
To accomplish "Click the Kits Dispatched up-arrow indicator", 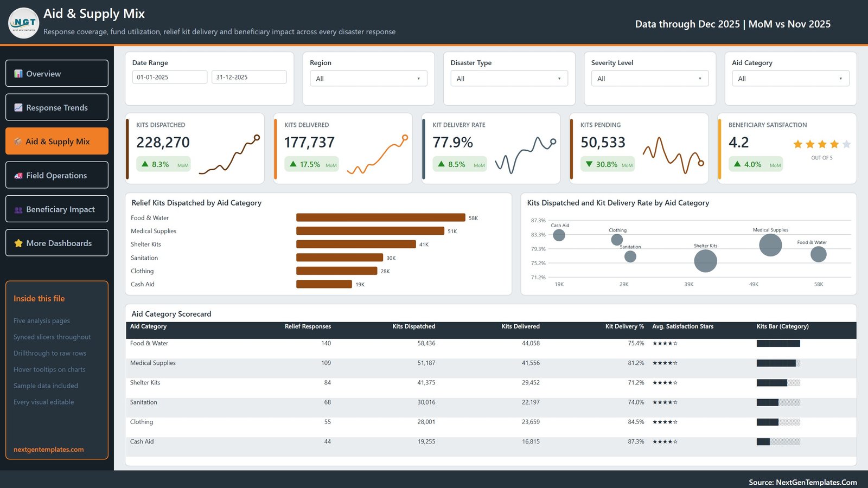I will 145,164.
